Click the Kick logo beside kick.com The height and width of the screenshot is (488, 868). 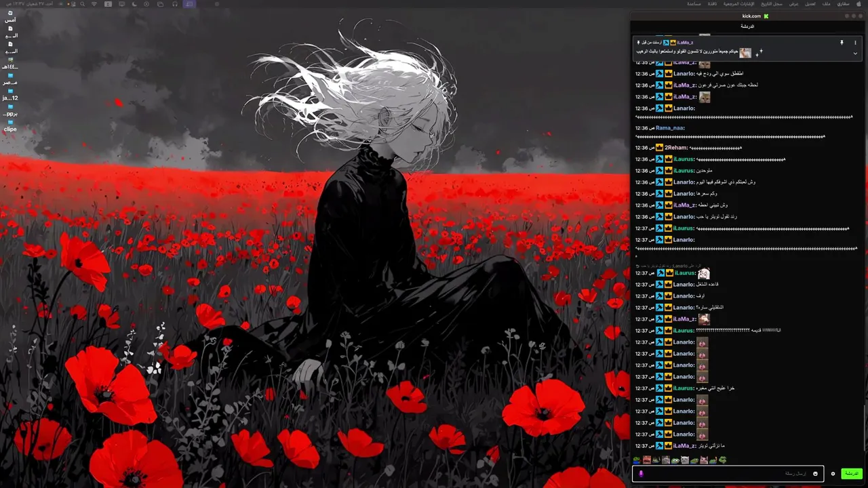766,16
